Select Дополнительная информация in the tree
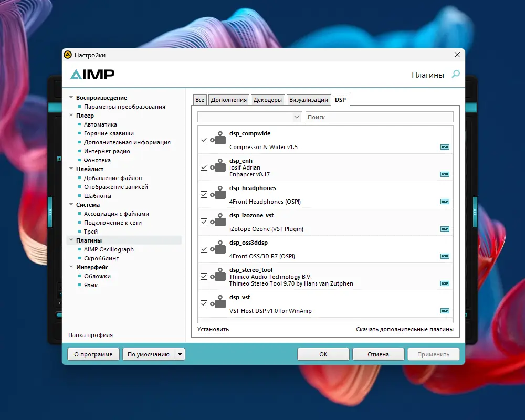 [x=127, y=142]
